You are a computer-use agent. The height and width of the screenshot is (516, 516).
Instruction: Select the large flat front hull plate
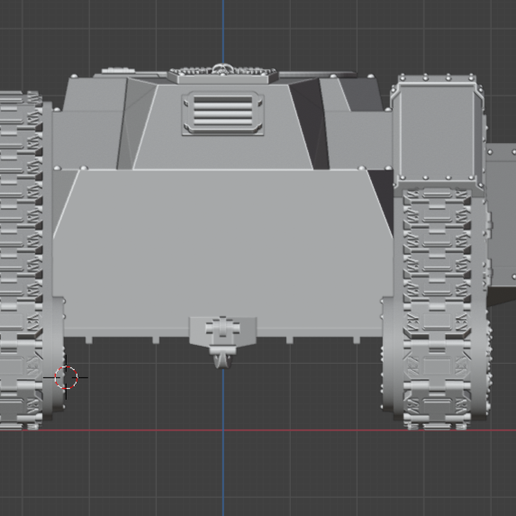click(223, 253)
